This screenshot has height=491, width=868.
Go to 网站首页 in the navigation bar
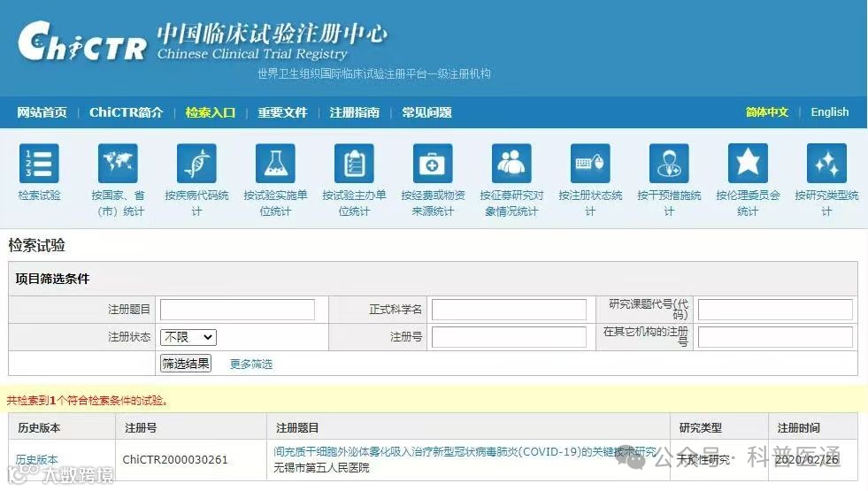[42, 112]
